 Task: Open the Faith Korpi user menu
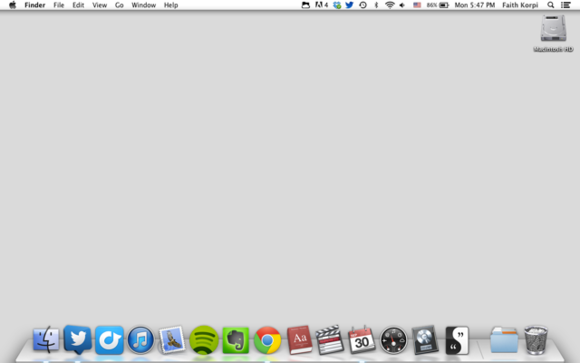[x=520, y=5]
